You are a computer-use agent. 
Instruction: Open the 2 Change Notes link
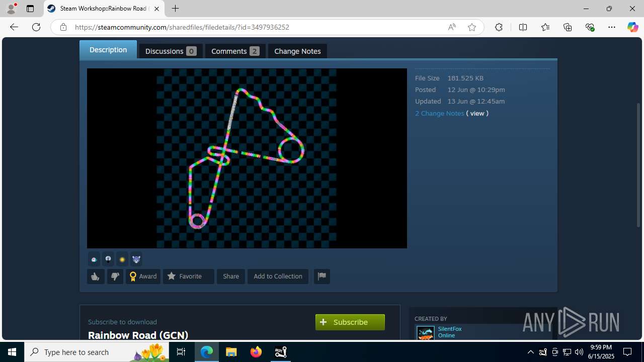click(x=439, y=113)
